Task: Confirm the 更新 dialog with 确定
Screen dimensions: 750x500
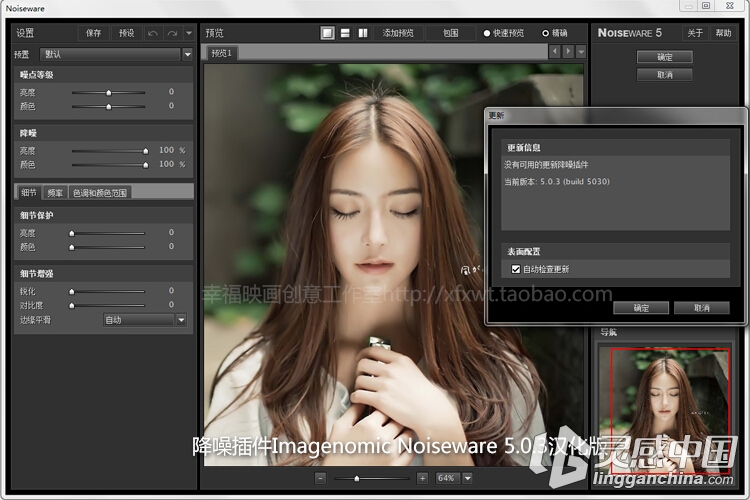Action: (641, 308)
